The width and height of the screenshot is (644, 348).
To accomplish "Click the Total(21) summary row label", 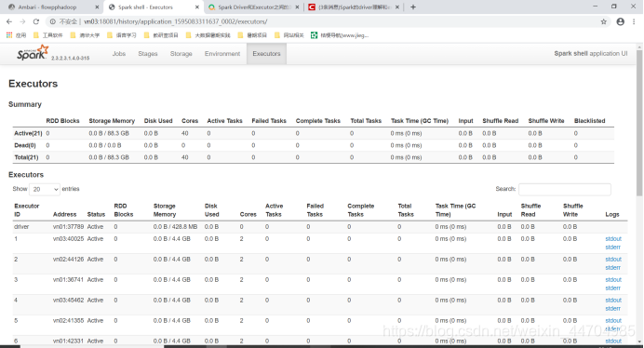I will (x=26, y=157).
